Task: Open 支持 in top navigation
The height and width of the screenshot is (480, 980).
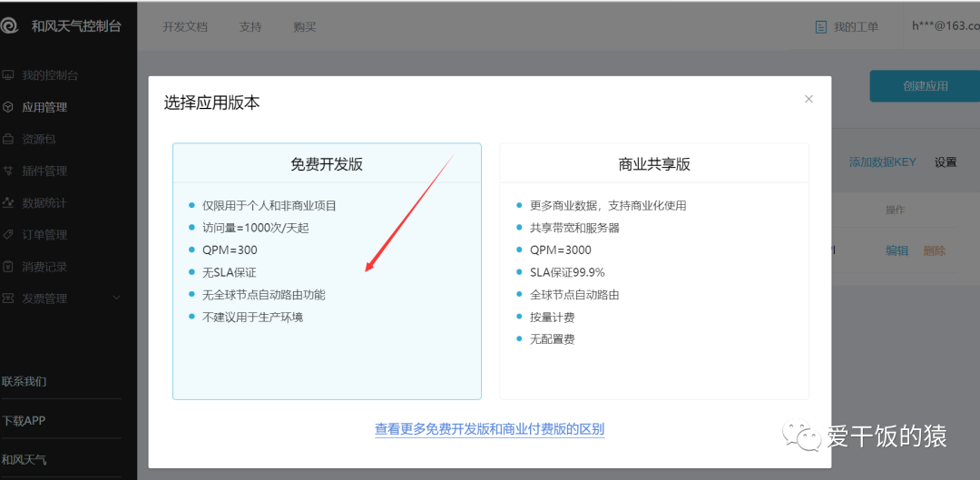Action: (x=250, y=27)
